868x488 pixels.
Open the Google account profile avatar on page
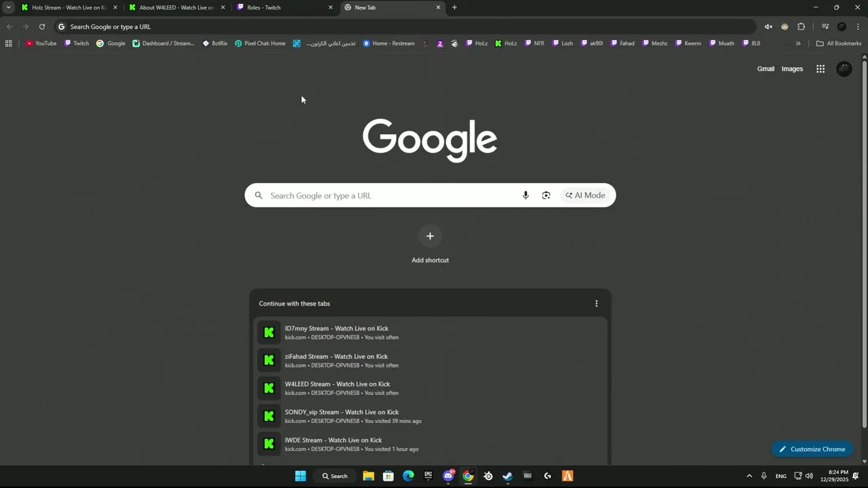[x=844, y=68]
